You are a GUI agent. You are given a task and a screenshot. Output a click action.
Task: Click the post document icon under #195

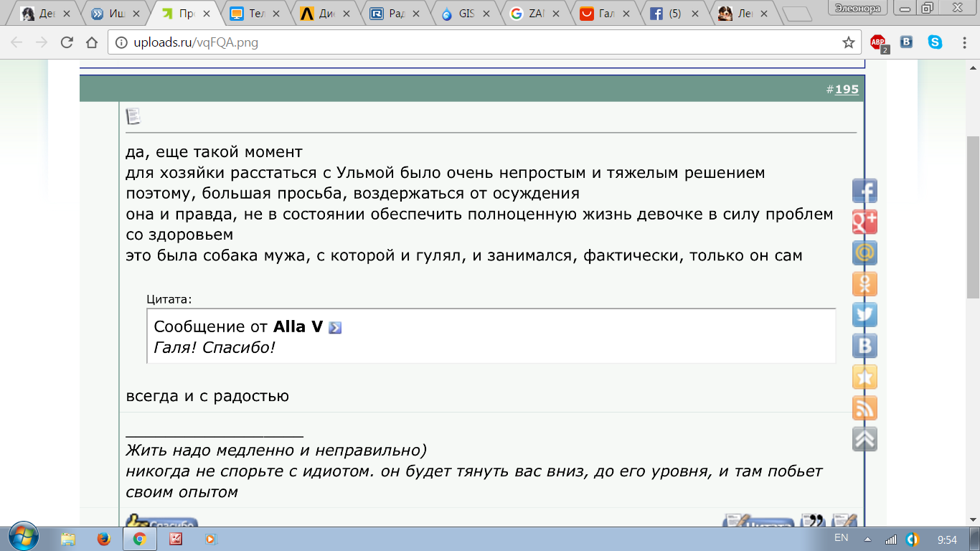point(133,116)
